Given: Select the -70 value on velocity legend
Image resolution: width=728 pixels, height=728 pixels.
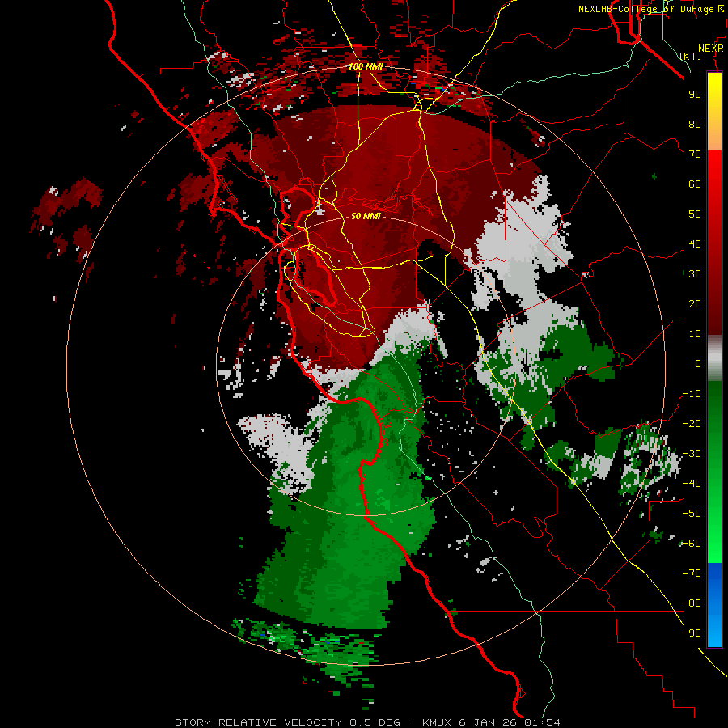Looking at the screenshot, I should click(692, 574).
